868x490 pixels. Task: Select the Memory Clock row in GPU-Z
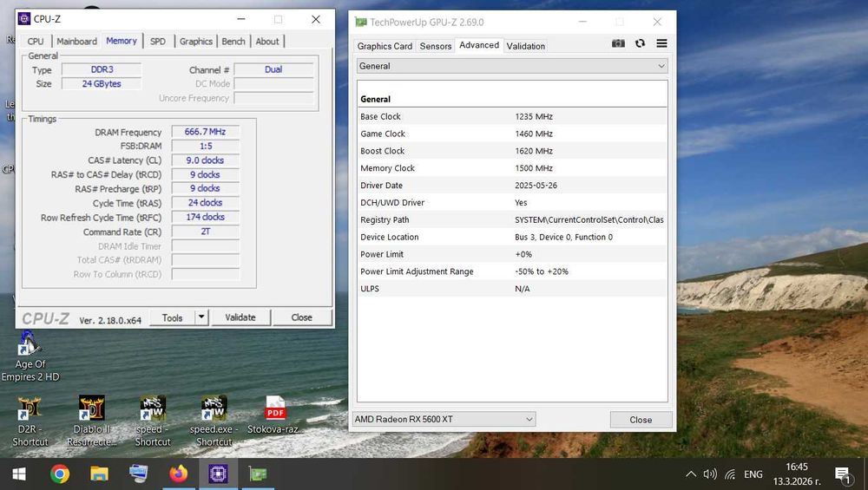(x=512, y=167)
